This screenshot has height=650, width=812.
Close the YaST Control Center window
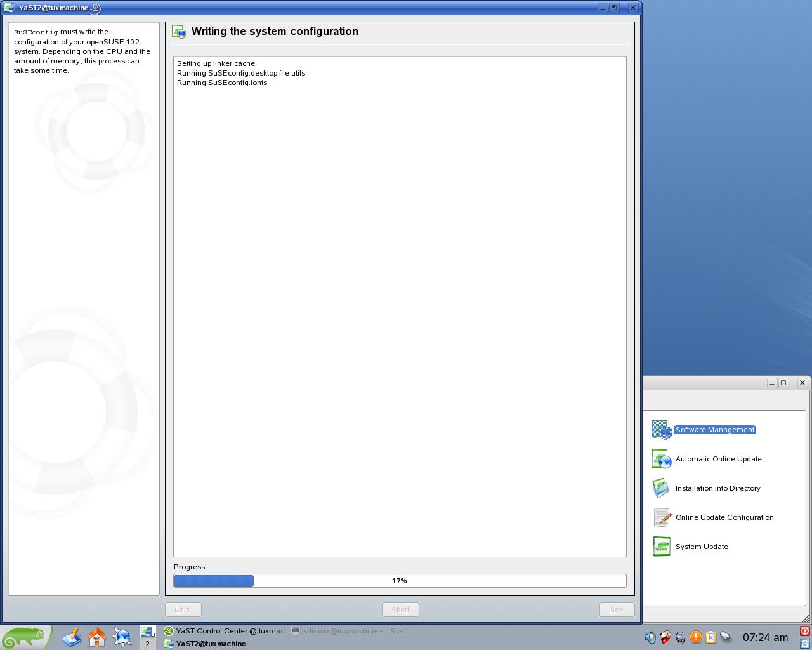coord(802,383)
